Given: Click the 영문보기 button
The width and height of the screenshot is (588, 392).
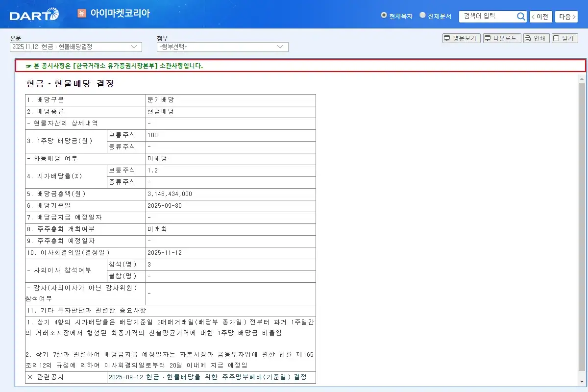Looking at the screenshot, I should click(462, 38).
